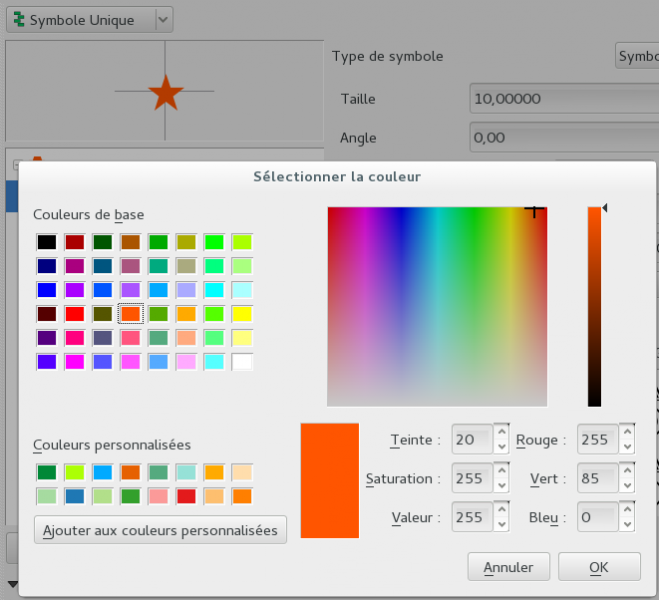Select the black basic color swatch
This screenshot has height=600, width=659.
coord(46,242)
